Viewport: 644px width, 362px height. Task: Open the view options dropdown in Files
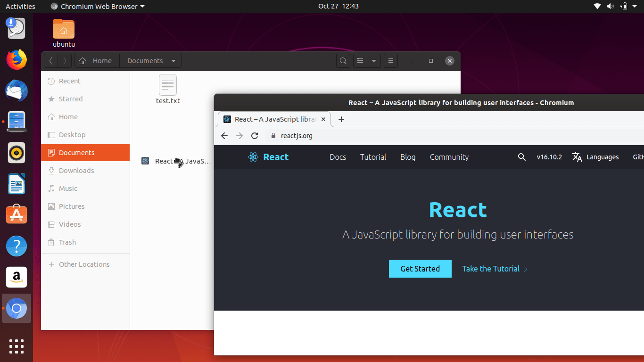pyautogui.click(x=373, y=60)
